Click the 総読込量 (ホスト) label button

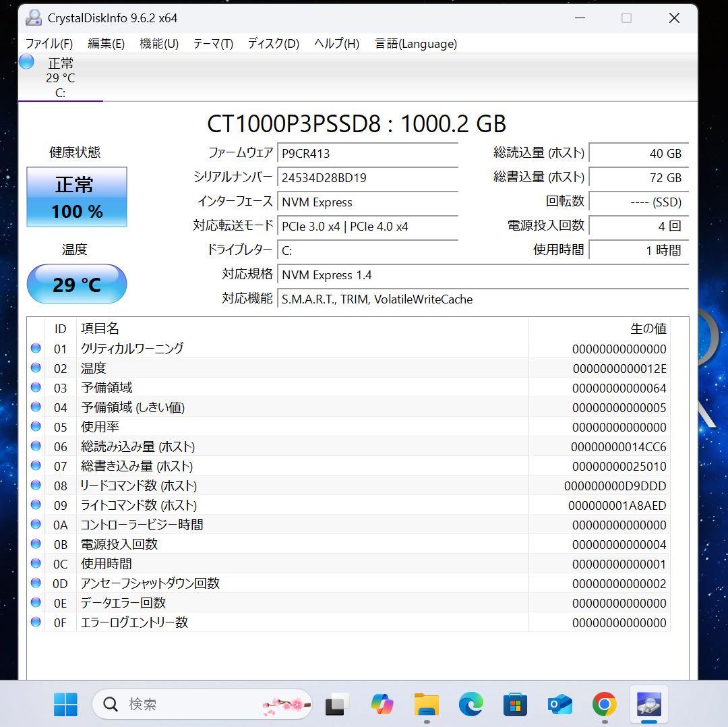tap(539, 152)
